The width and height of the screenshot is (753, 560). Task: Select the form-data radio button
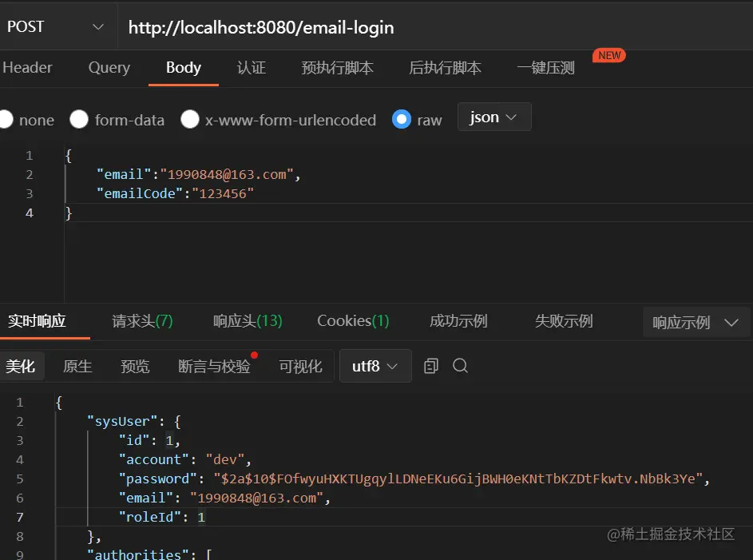79,119
